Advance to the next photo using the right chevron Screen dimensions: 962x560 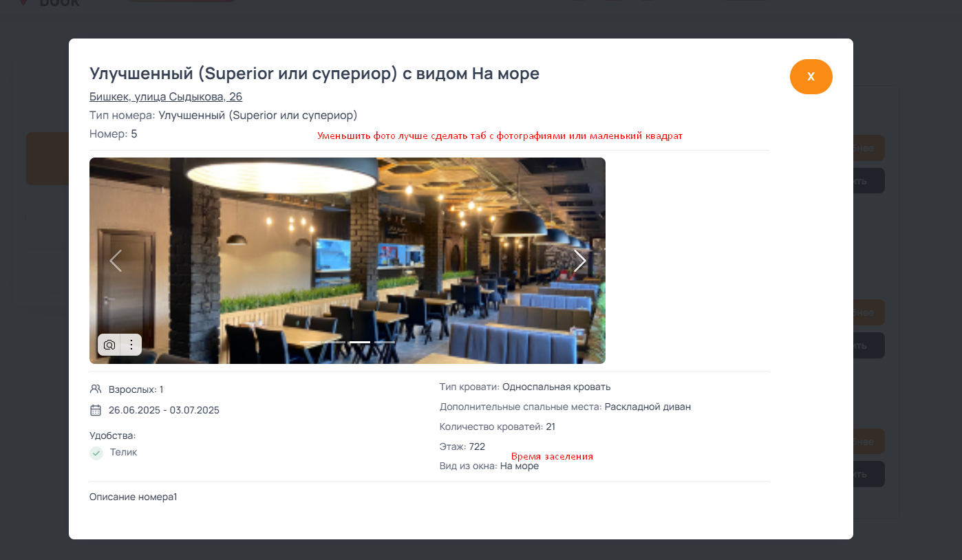click(x=580, y=261)
